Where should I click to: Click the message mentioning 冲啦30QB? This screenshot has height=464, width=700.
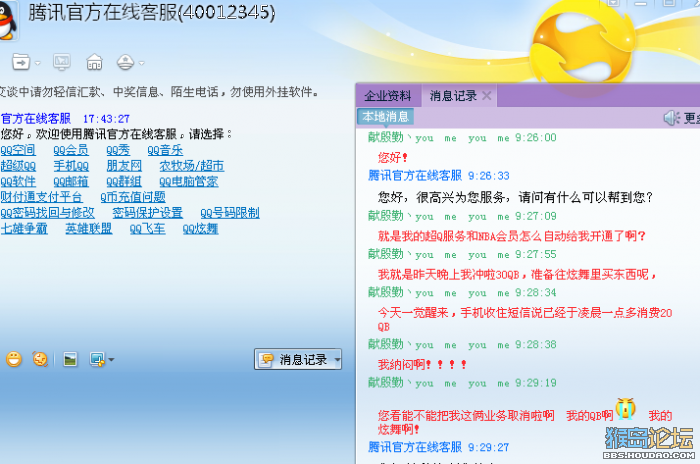[x=517, y=275]
